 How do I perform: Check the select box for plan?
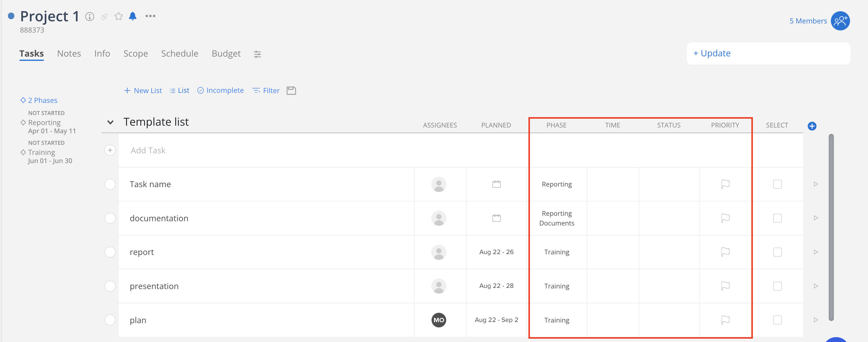point(777,320)
